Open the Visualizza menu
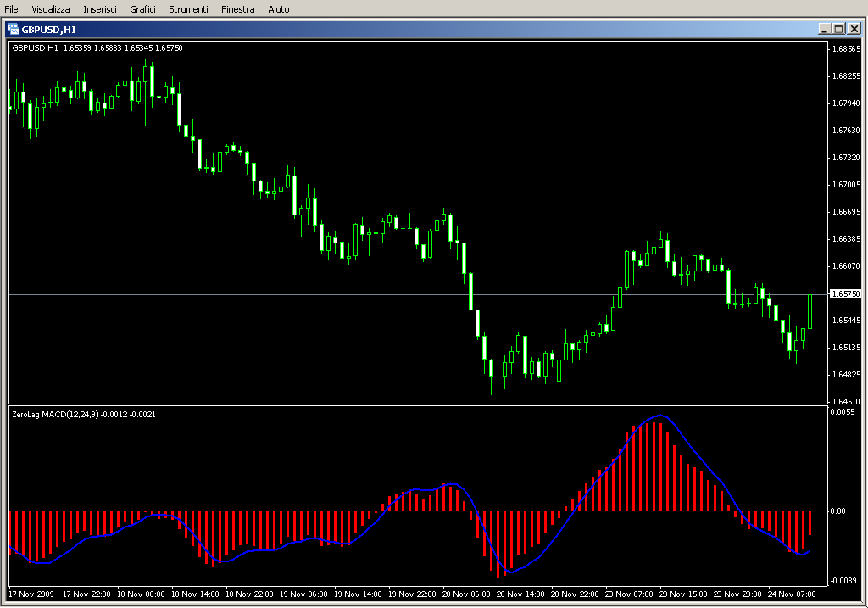Screen dimensions: 868x608 (50, 9)
